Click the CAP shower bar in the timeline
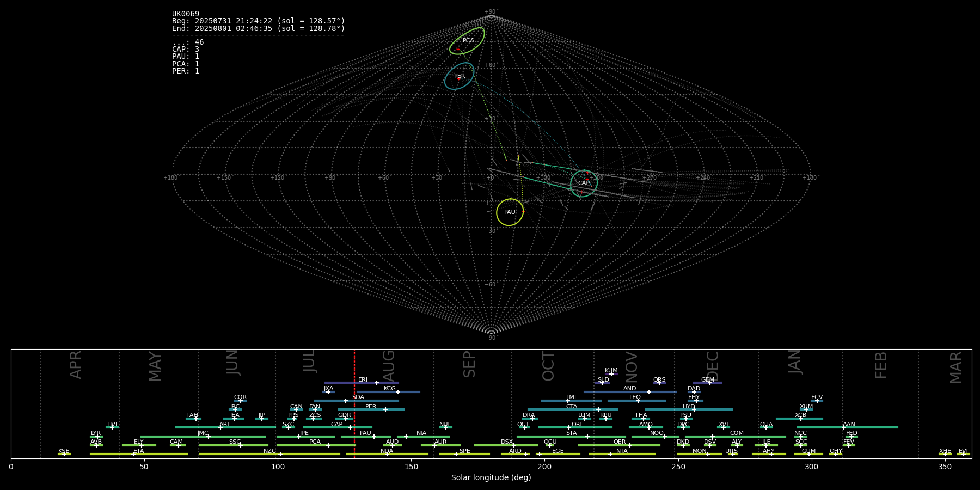The image size is (980, 490). pos(338,427)
